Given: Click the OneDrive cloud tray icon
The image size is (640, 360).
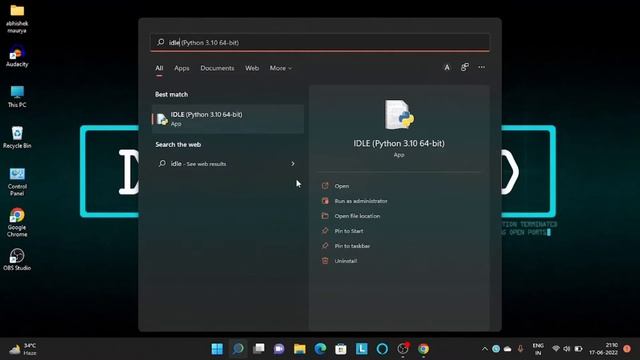Looking at the screenshot, I should tap(507, 349).
